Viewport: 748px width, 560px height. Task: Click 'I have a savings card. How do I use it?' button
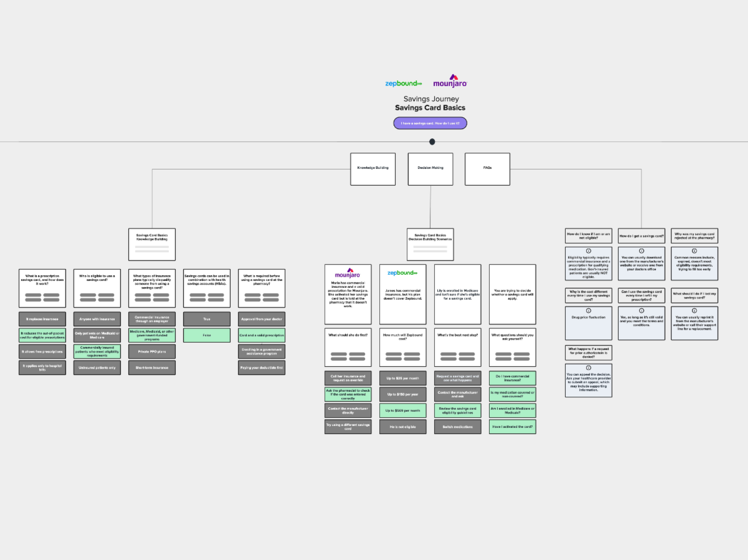click(430, 123)
